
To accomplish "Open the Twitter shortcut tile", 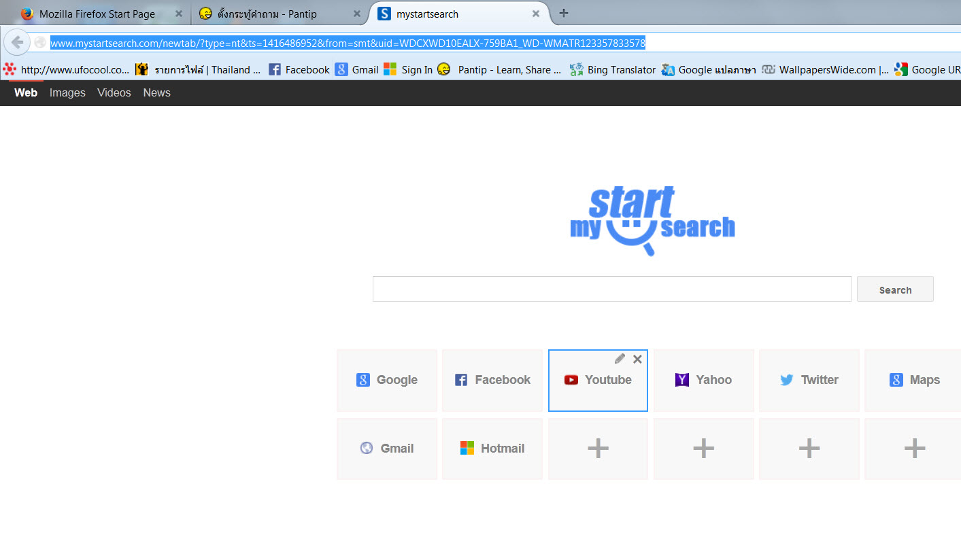I will point(809,381).
